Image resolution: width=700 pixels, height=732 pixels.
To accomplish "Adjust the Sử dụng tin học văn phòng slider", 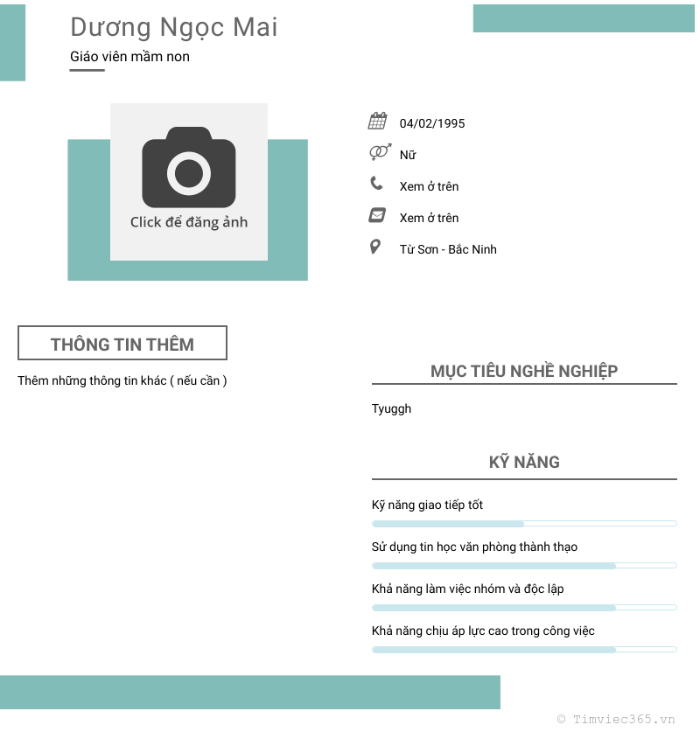I will coord(523,566).
